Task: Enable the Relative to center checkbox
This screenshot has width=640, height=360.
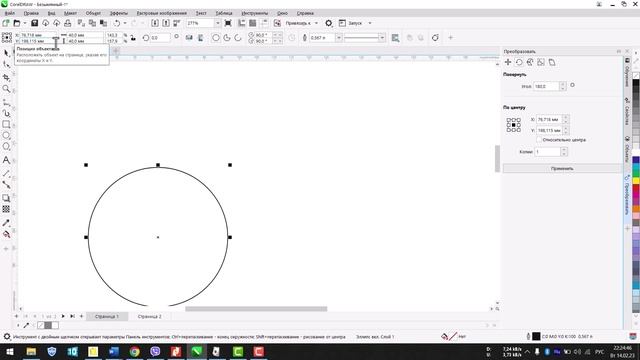Action: [x=539, y=140]
